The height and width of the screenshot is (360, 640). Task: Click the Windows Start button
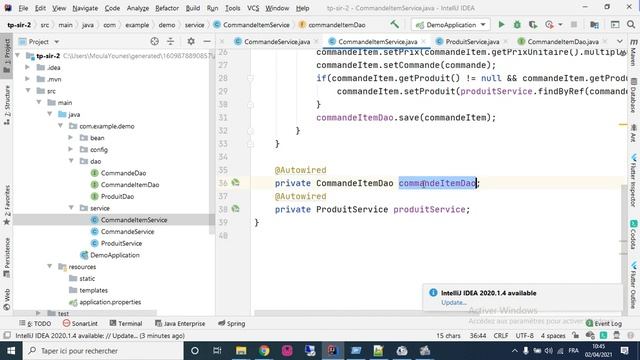[x=11, y=350]
